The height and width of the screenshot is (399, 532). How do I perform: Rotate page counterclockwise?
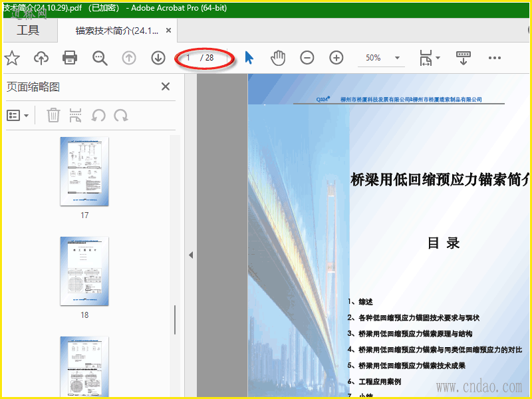[98, 115]
